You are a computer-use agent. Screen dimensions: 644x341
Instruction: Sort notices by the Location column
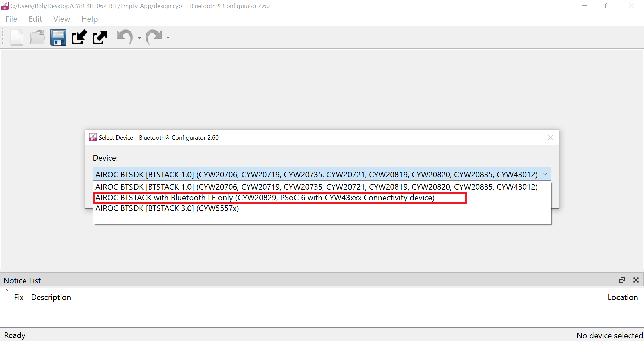click(x=624, y=297)
